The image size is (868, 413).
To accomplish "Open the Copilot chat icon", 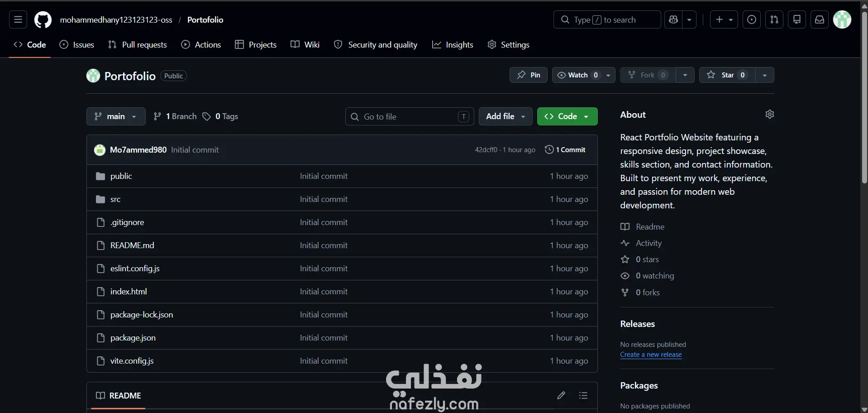I will tap(673, 19).
